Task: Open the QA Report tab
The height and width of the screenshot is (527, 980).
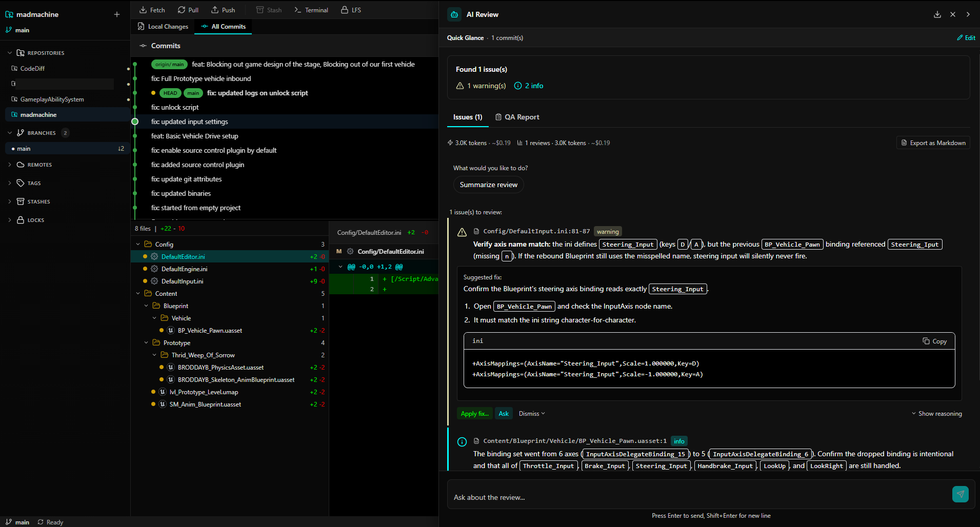Action: click(517, 117)
